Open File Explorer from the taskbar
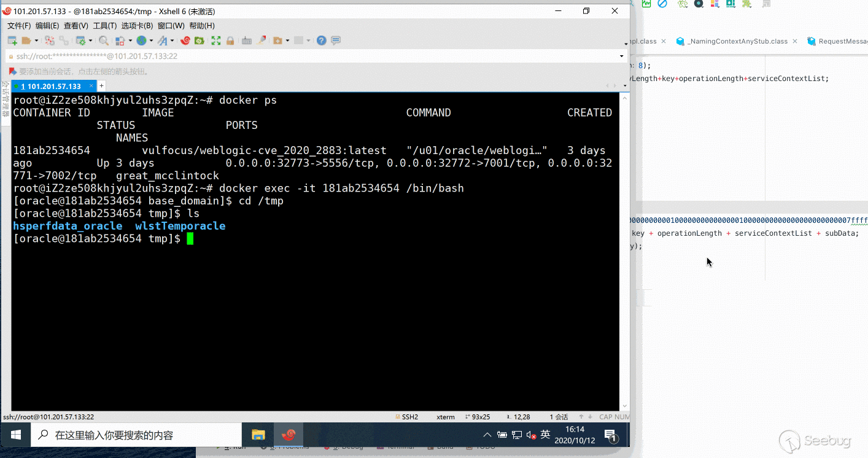868x458 pixels. (x=258, y=435)
